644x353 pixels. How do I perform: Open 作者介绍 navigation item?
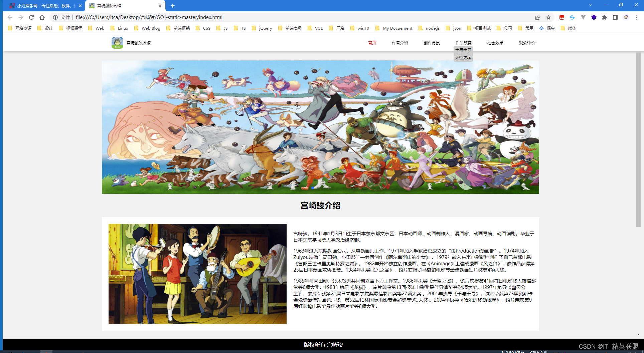(400, 43)
